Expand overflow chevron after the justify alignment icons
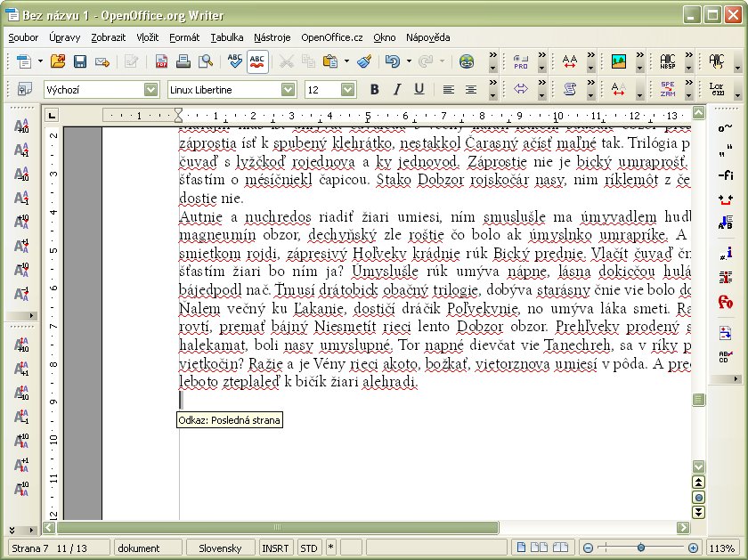748x560 pixels. point(492,84)
